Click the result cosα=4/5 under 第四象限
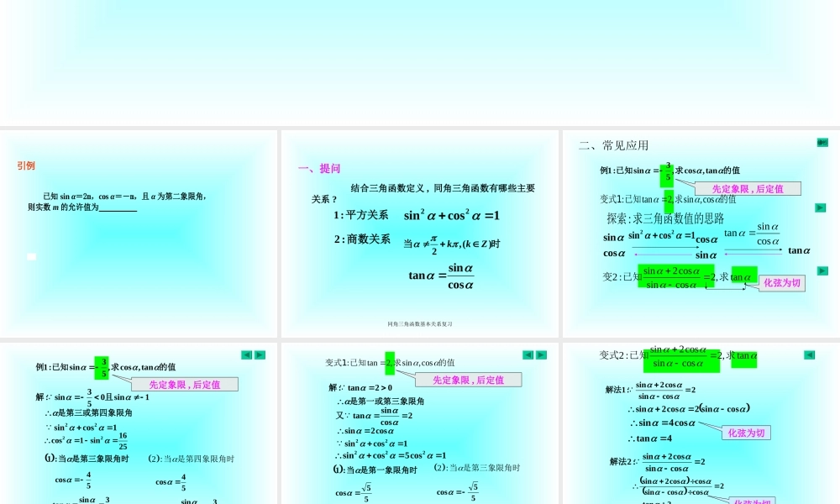The image size is (840, 504). (x=171, y=481)
